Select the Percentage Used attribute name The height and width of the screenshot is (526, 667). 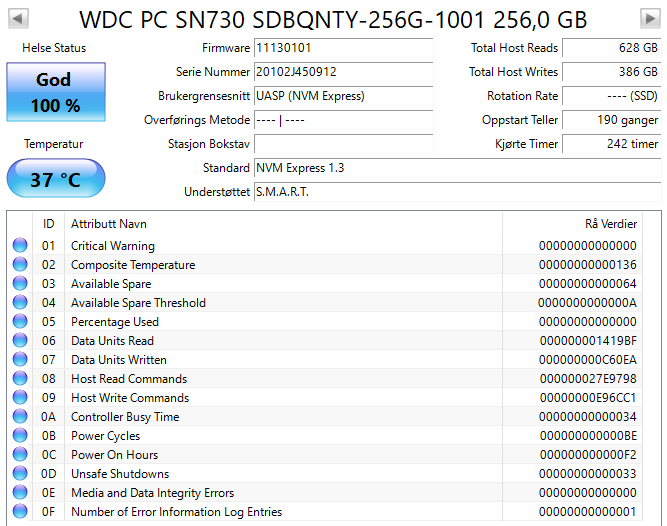pyautogui.click(x=115, y=322)
